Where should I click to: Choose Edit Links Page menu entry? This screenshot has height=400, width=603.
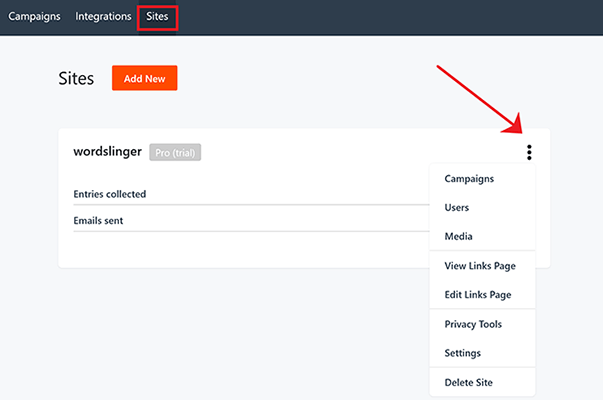(478, 295)
